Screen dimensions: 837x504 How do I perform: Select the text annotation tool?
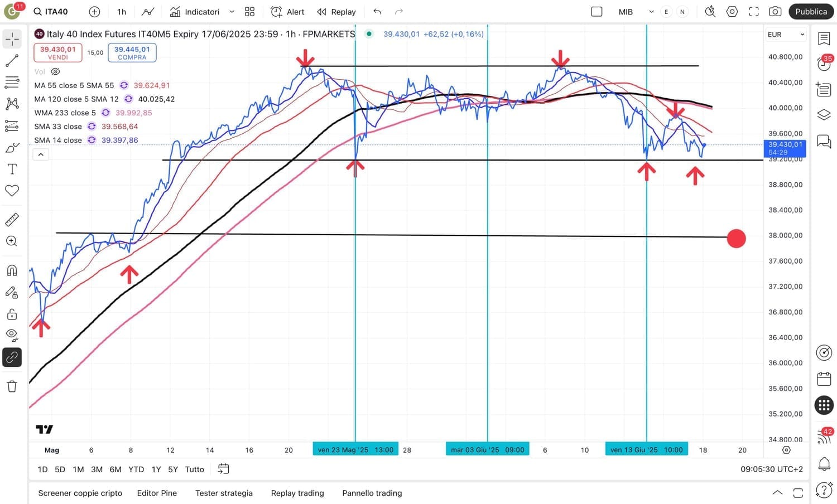click(x=12, y=169)
